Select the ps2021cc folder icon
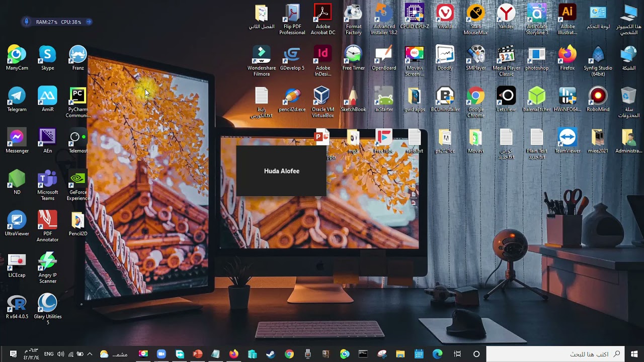644x362 pixels. pyautogui.click(x=445, y=140)
